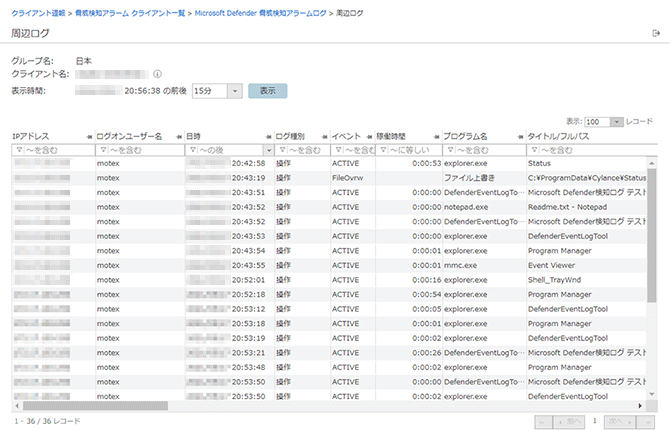Viewport: 670px width, 431px height.
Task: Click the export icon at top right
Action: click(656, 33)
